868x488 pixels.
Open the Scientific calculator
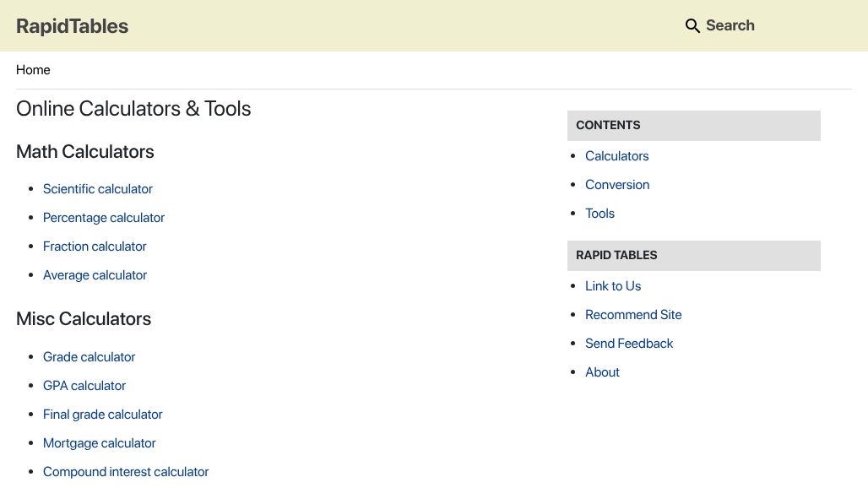coord(98,189)
